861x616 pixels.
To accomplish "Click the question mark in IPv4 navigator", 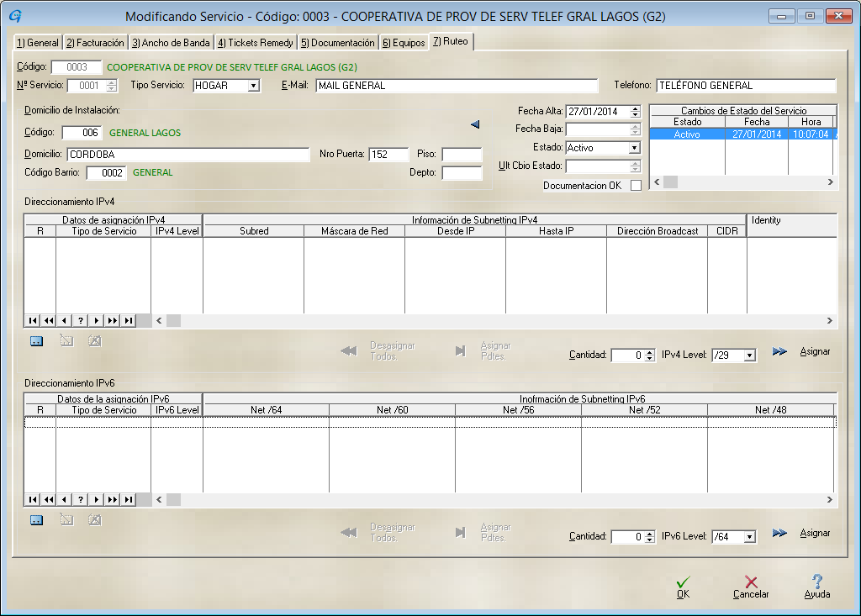I will [x=81, y=321].
